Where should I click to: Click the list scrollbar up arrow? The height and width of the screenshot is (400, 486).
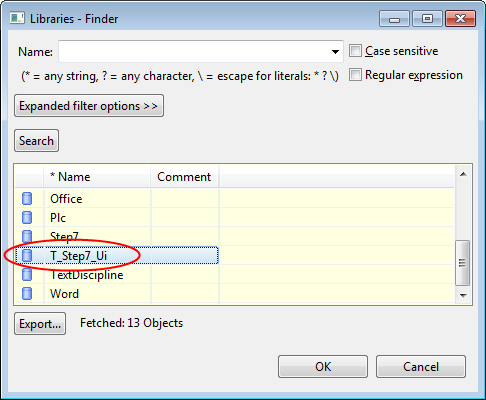[x=463, y=174]
